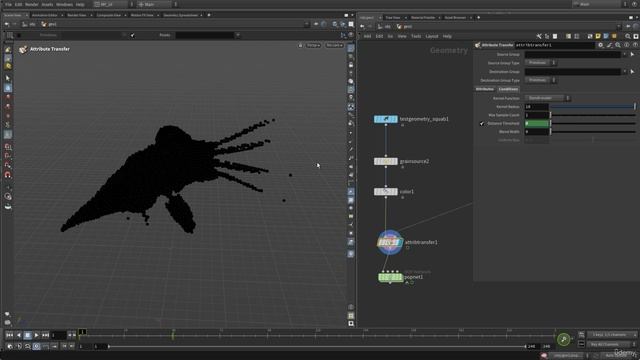Select the testgeometry_squab1 node

(386, 119)
